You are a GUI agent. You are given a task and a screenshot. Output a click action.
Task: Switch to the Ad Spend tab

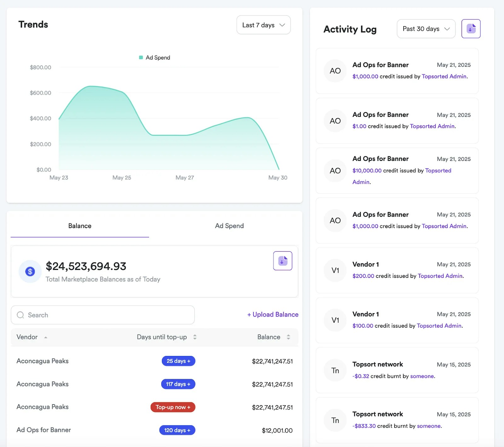229,226
